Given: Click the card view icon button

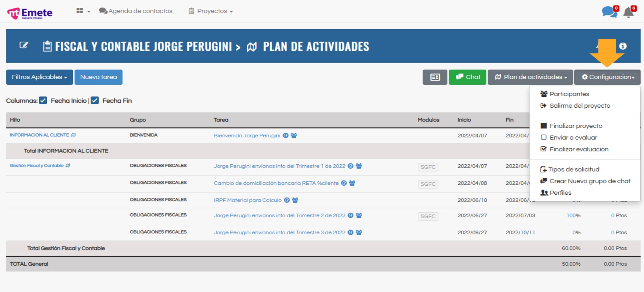Looking at the screenshot, I should (435, 77).
